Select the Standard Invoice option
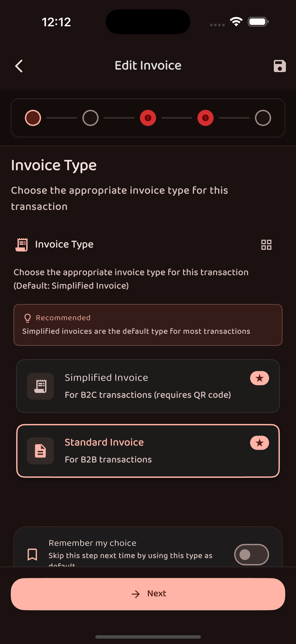 [x=148, y=451]
